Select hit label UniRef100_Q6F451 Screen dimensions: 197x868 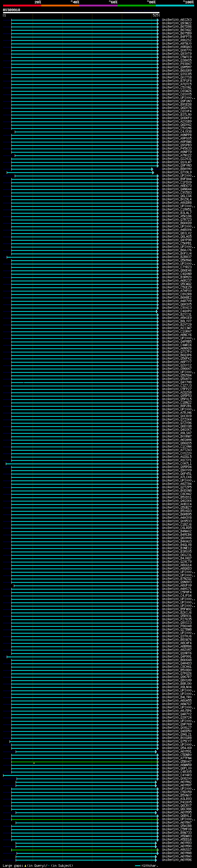pyautogui.click(x=177, y=474)
